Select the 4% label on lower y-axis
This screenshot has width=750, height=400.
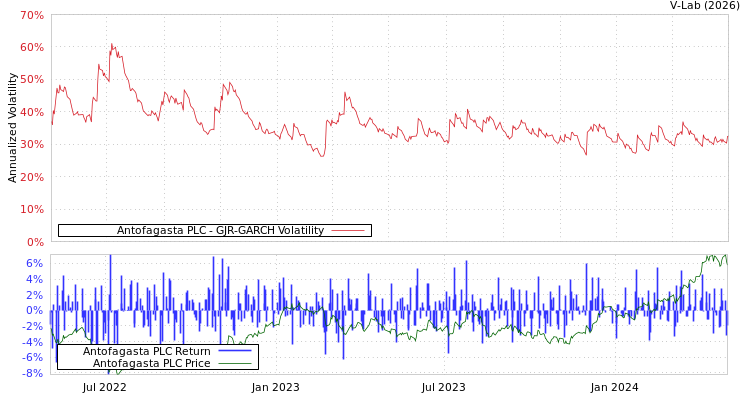pos(34,279)
